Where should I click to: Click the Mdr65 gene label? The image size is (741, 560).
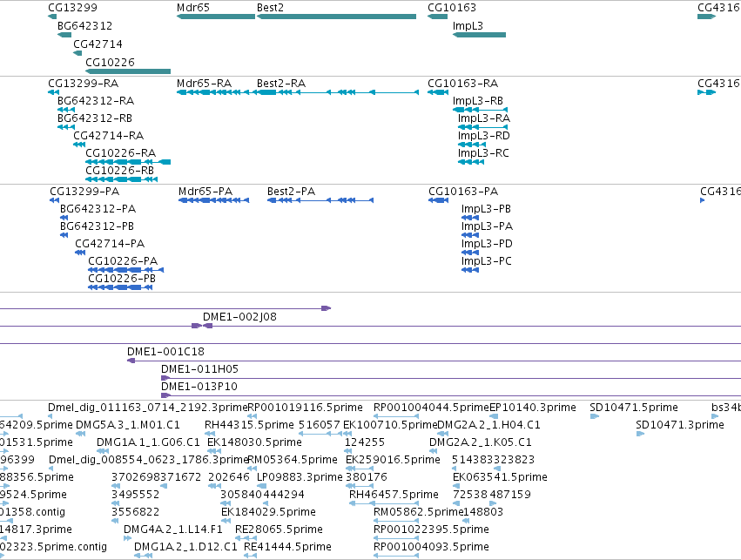point(193,8)
